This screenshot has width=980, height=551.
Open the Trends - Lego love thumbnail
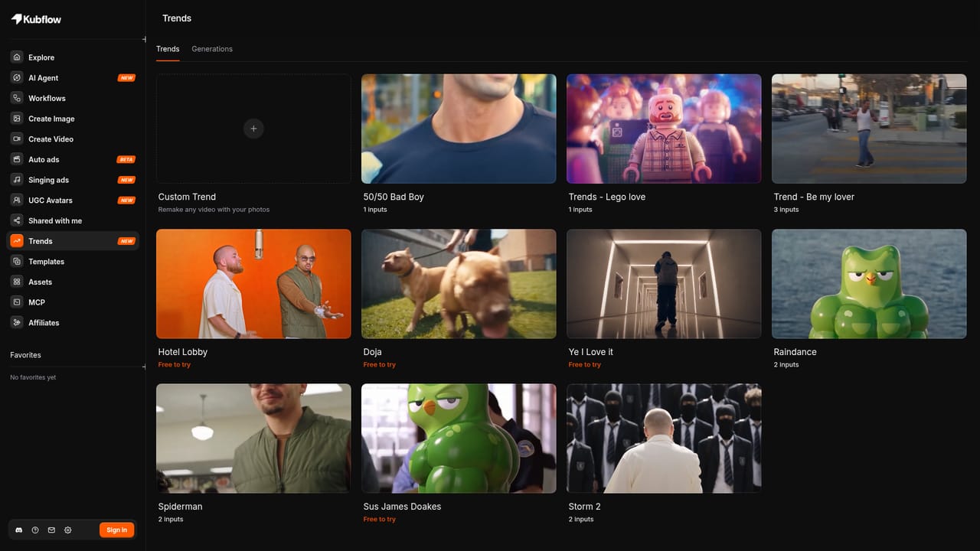664,129
